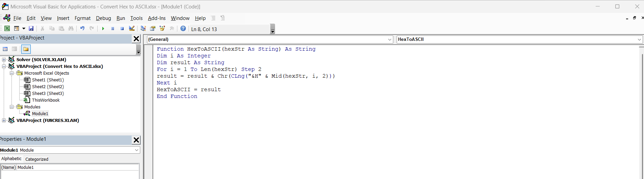The height and width of the screenshot is (179, 644).
Task: Click View Object icon in Project pane
Action: point(15,49)
